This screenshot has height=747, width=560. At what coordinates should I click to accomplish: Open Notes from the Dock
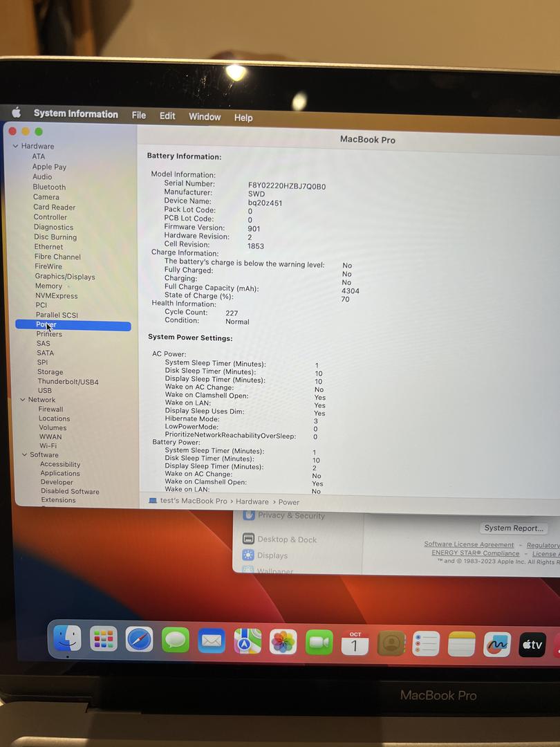point(461,644)
